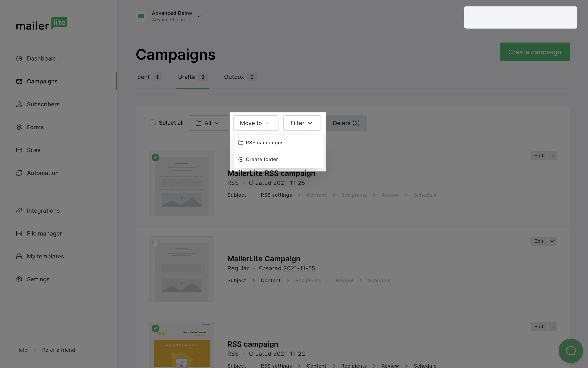
Task: Click the MailerLite logo
Action: (x=42, y=24)
